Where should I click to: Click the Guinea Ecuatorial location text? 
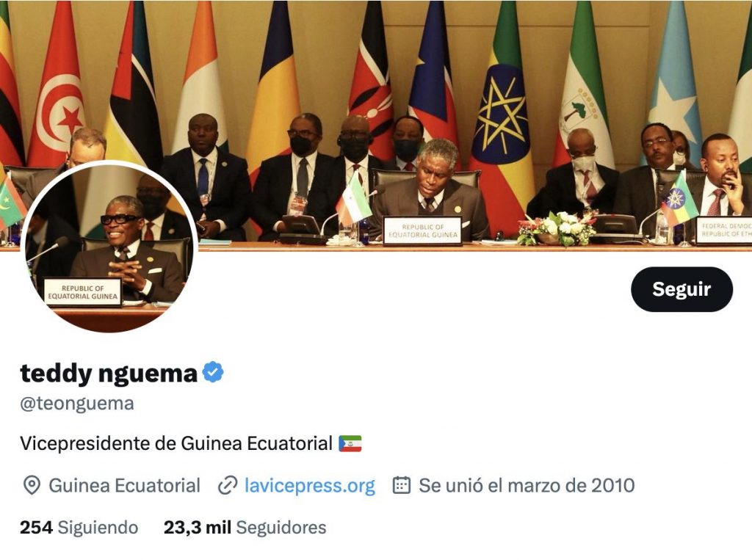pyautogui.click(x=124, y=486)
